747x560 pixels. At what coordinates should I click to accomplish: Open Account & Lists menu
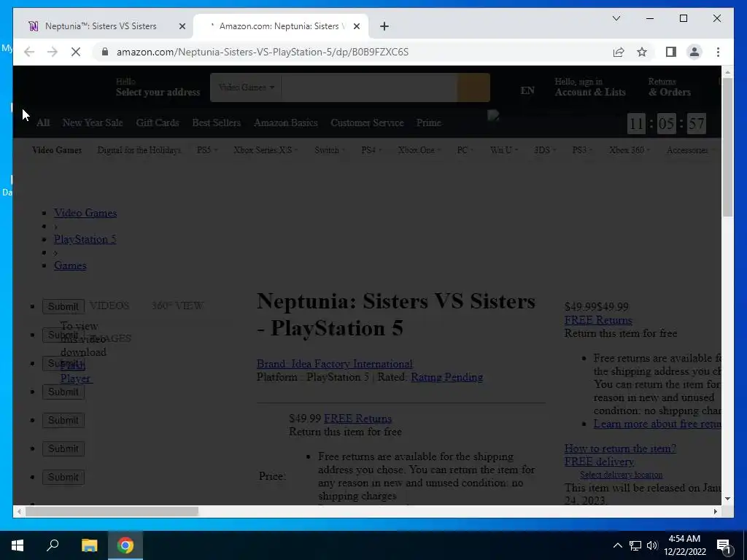click(x=589, y=87)
